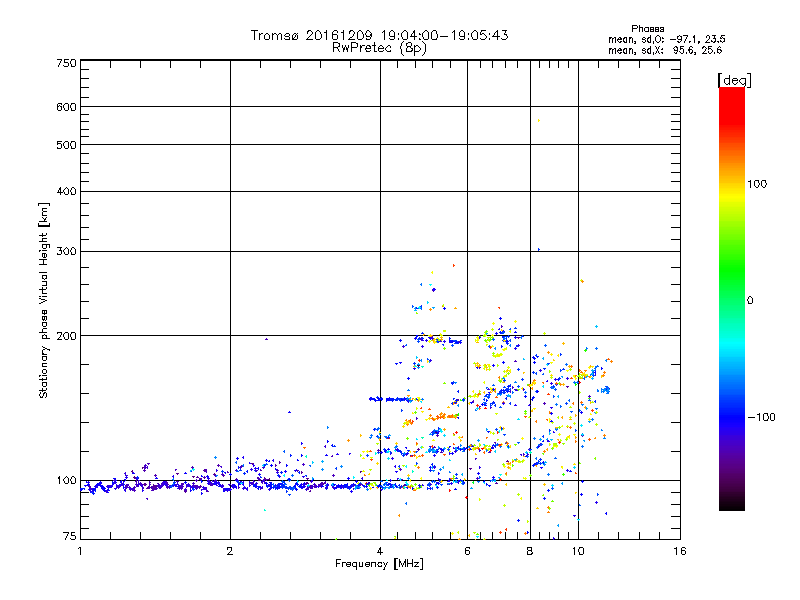Click the y-axis label '100'
The width and height of the screenshot is (800, 600).
66,481
